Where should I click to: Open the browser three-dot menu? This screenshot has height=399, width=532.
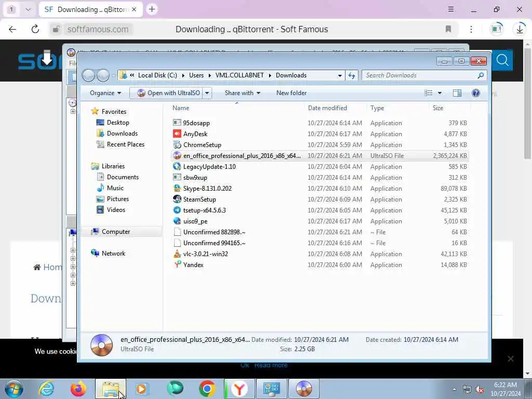click(x=471, y=29)
